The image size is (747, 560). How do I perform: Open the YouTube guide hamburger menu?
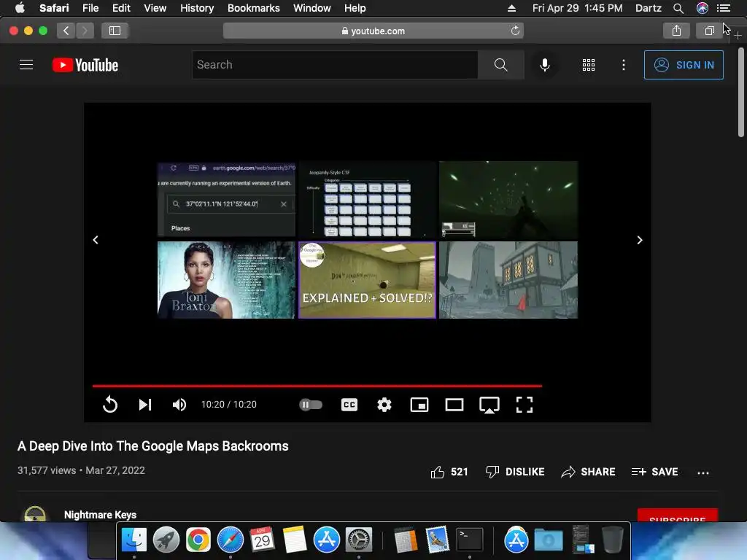click(26, 65)
